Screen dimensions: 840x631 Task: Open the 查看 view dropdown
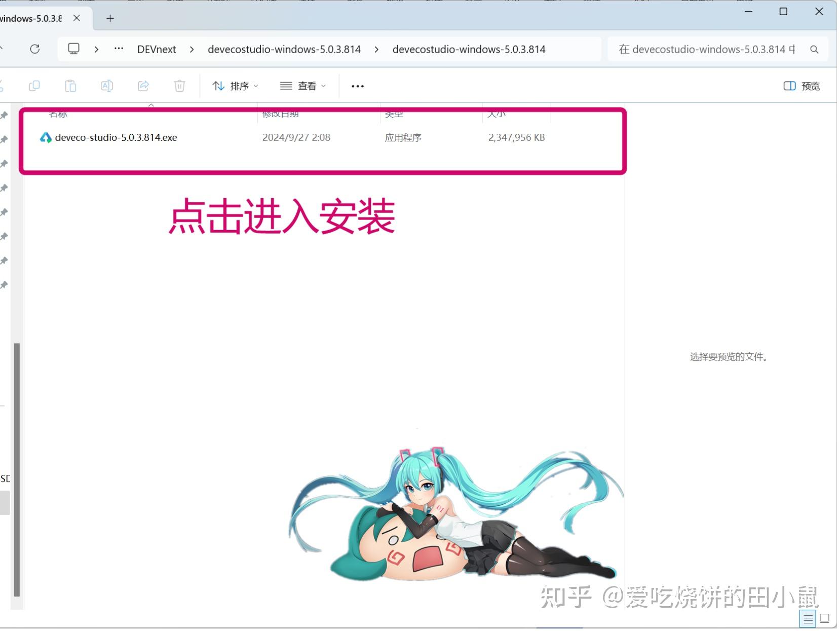[x=302, y=86]
